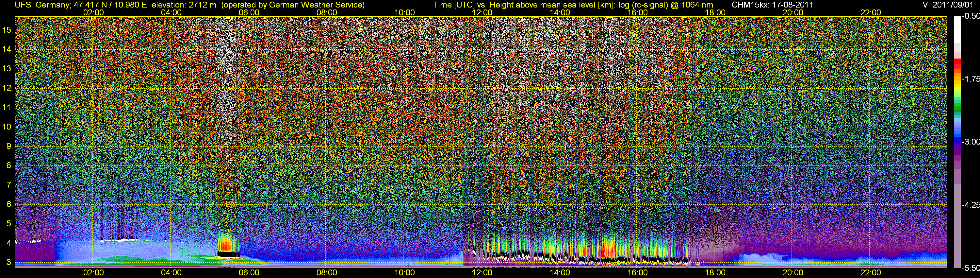Click the -5.50 value below the color bar

tap(971, 268)
